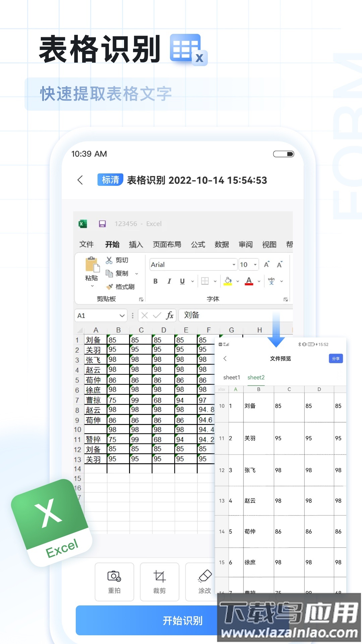Tap the 标清 quality badge
Image resolution: width=362 pixels, height=644 pixels.
pyautogui.click(x=110, y=180)
